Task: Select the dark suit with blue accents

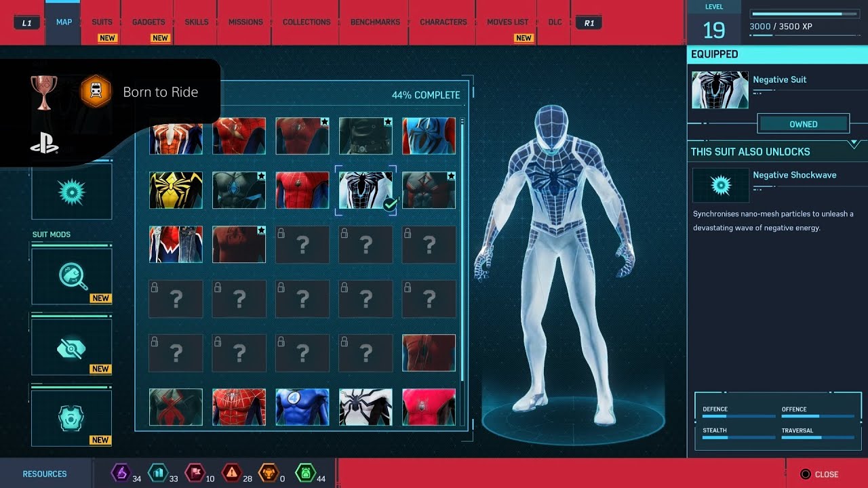Action: [239, 190]
